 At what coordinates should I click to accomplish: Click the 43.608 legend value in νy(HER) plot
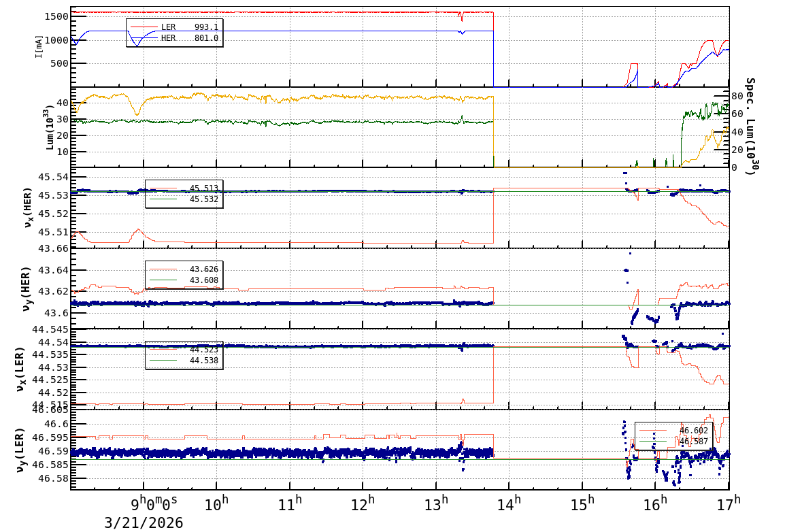pos(204,280)
